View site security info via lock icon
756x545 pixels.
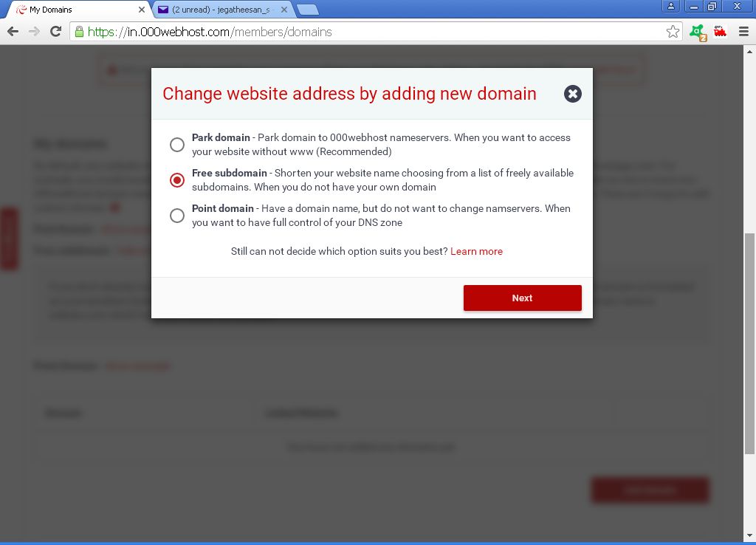pyautogui.click(x=79, y=32)
